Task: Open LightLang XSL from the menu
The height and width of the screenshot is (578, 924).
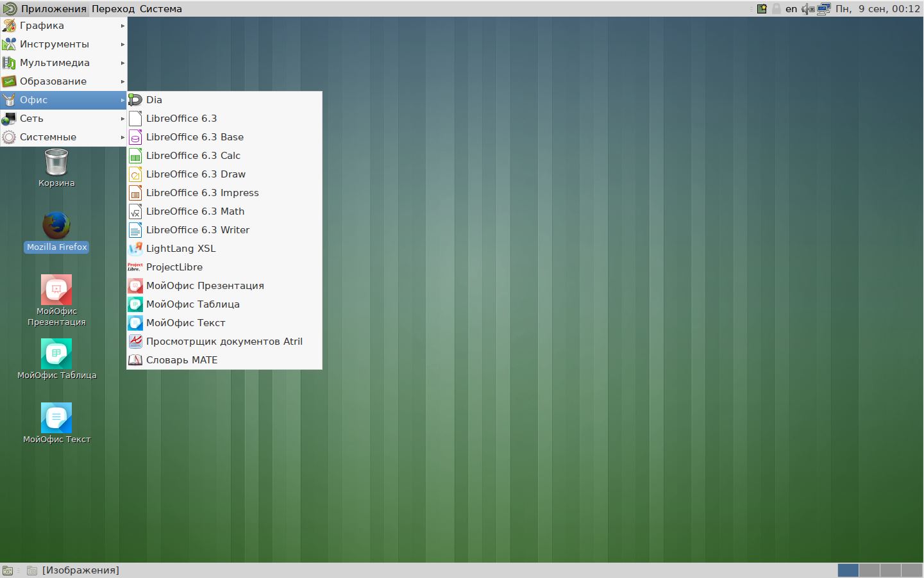Action: [224, 249]
